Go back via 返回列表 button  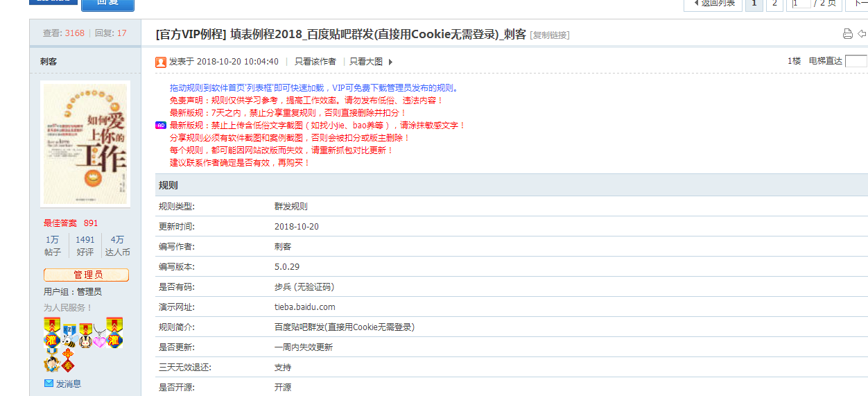click(712, 3)
